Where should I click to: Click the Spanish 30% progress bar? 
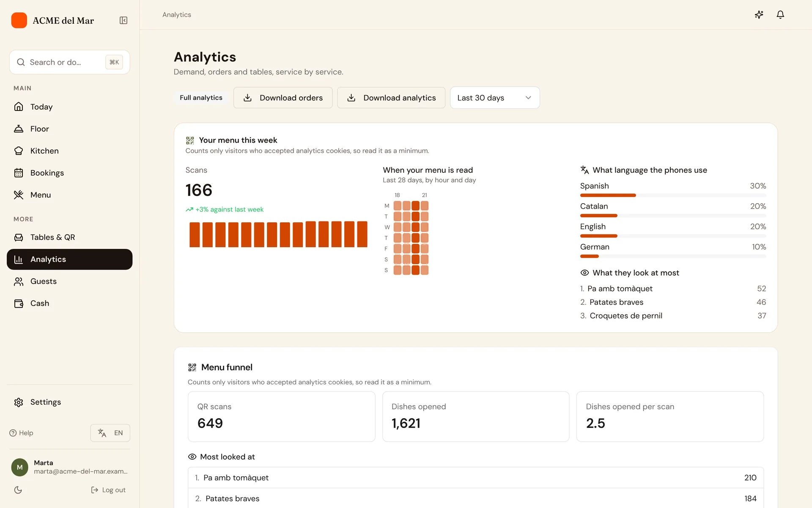[673, 195]
